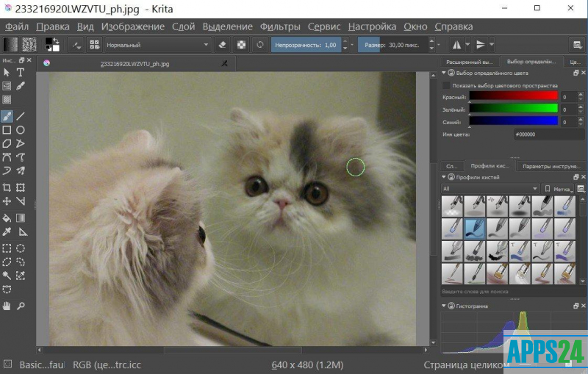Viewport: 588px width, 374px height.
Task: Enable 'Показать выбор цветового пространства' checkbox
Action: 446,85
